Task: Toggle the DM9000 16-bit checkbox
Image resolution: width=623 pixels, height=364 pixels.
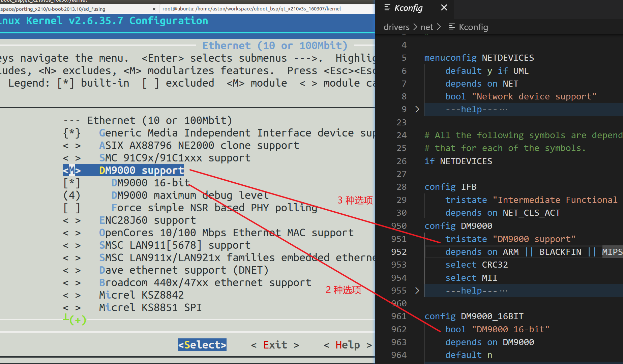Action: 72,183
